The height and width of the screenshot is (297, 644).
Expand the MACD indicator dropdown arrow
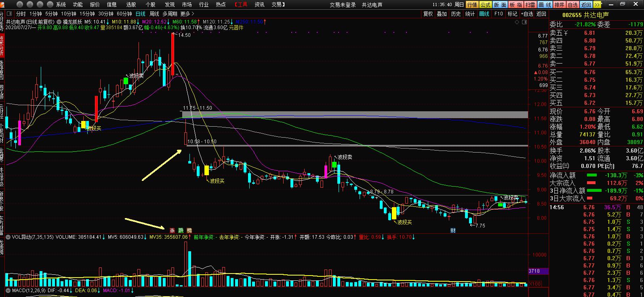tap(8, 291)
